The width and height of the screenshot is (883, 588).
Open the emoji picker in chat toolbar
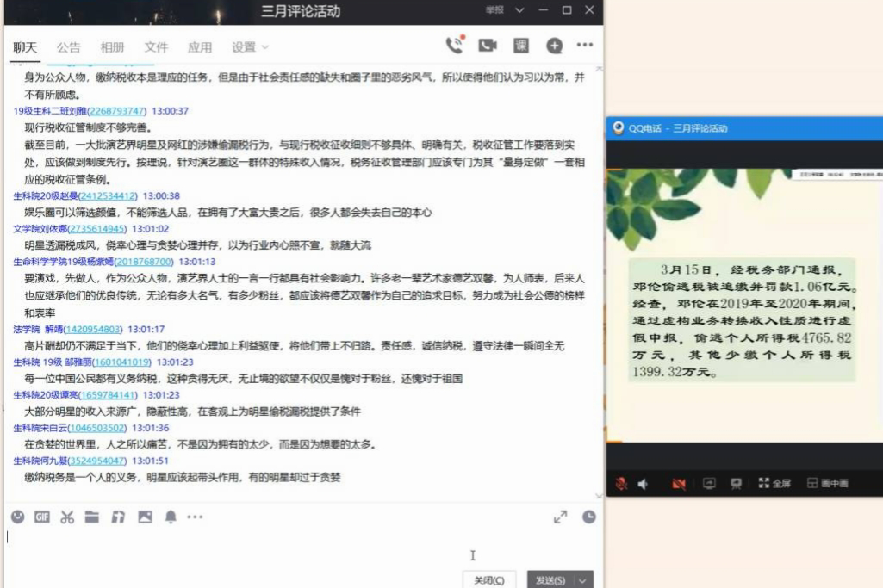coord(17,517)
